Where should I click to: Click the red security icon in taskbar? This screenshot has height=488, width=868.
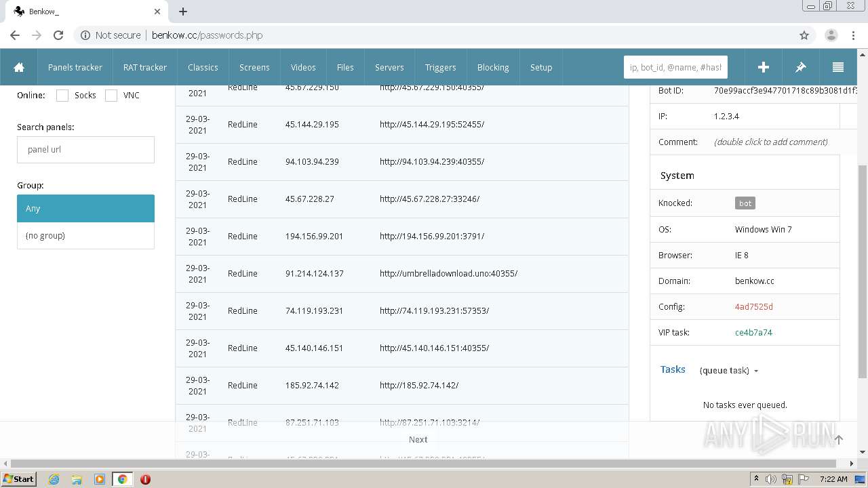145,479
